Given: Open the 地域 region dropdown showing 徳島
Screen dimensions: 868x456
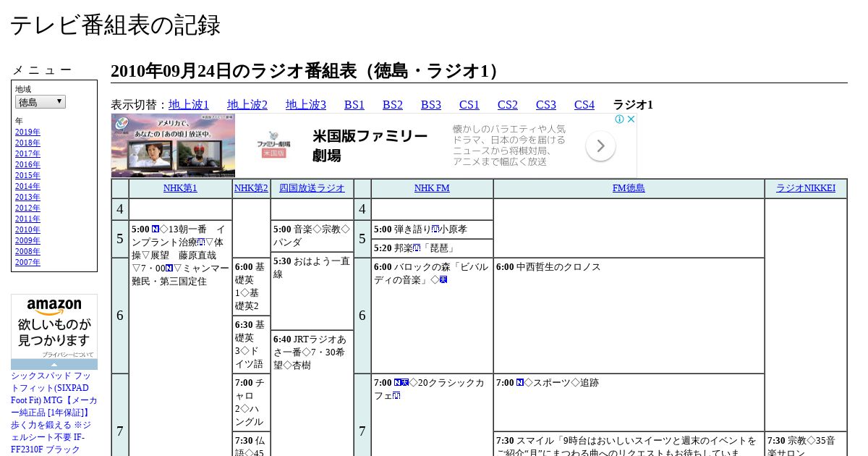Looking at the screenshot, I should [x=41, y=102].
